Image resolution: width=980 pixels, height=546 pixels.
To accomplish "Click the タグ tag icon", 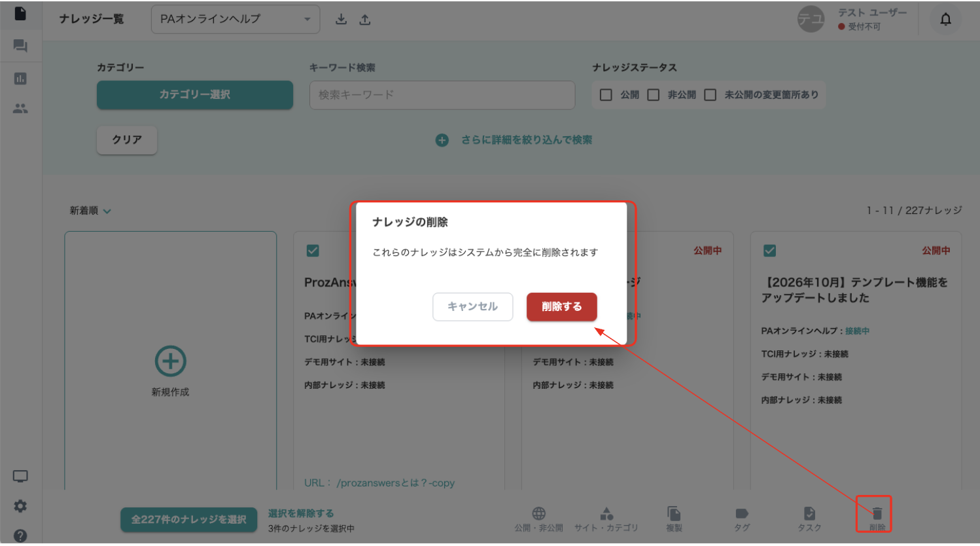I will click(x=742, y=513).
